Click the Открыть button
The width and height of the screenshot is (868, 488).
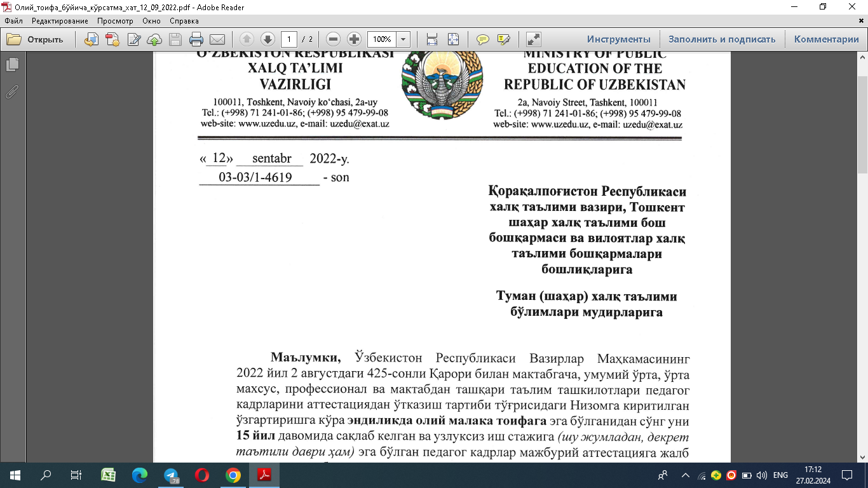(x=36, y=39)
